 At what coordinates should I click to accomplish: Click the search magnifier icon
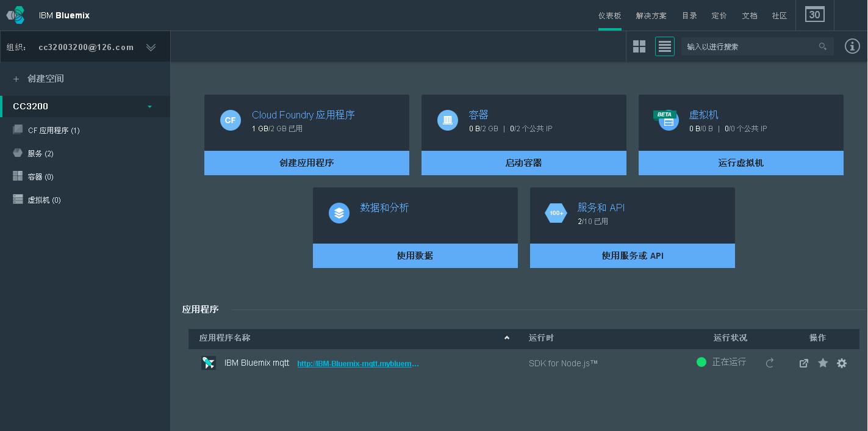coord(822,46)
